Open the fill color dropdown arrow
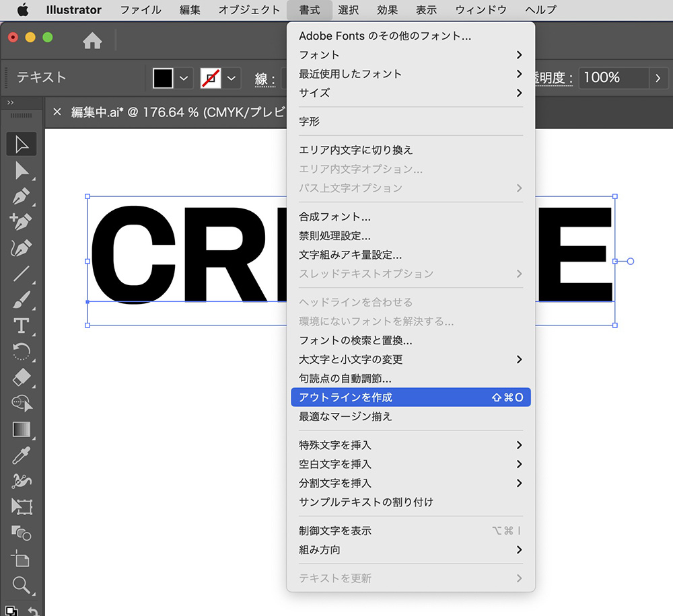The image size is (673, 616). click(184, 78)
